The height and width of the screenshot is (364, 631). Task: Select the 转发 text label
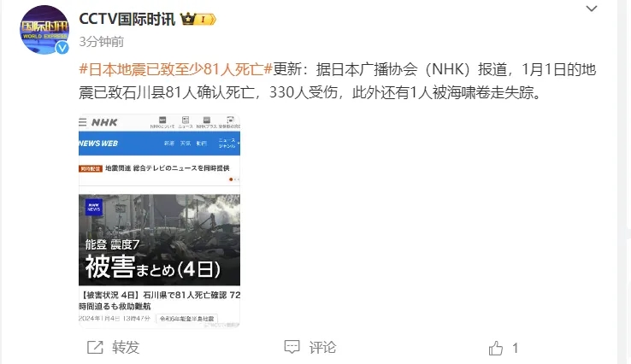(x=126, y=347)
